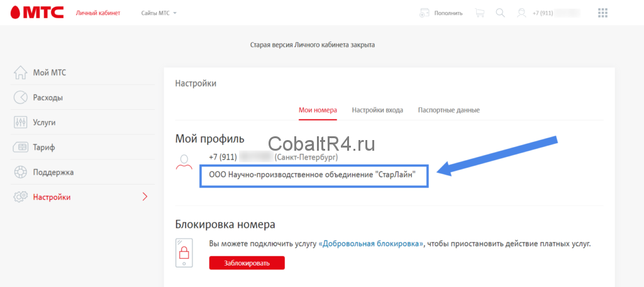Click the card icon beside Тариф
Image resolution: width=644 pixels, height=287 pixels.
pos(21,148)
